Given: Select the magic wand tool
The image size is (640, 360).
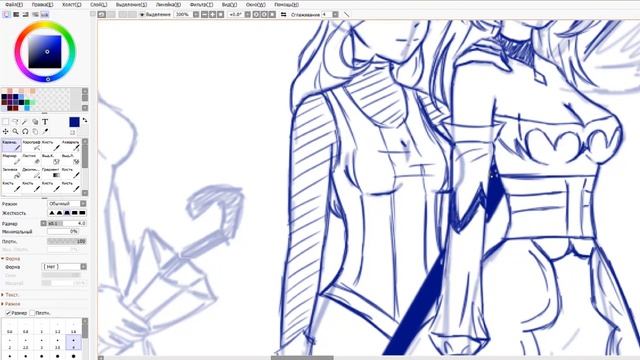Looking at the screenshot, I should pos(25,122).
